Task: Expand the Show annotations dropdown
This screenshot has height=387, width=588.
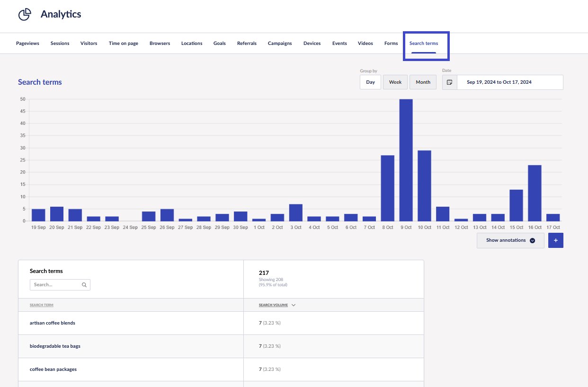Action: click(x=510, y=240)
